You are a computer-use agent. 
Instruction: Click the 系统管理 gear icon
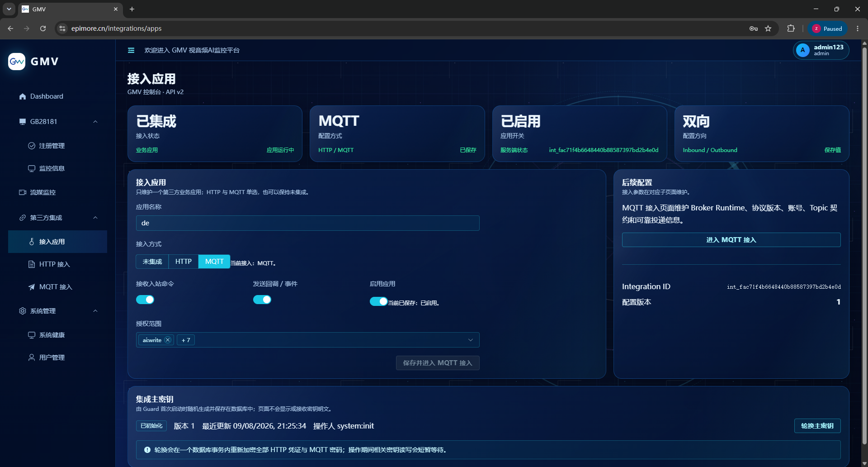23,311
